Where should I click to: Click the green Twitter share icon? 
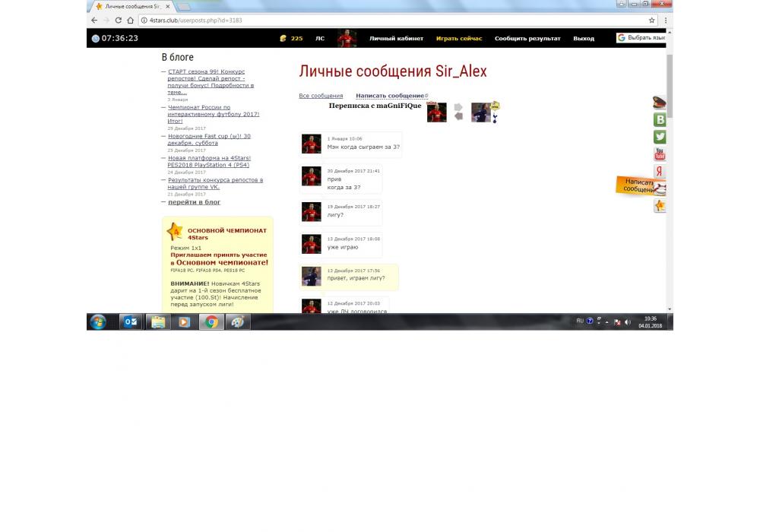(660, 137)
